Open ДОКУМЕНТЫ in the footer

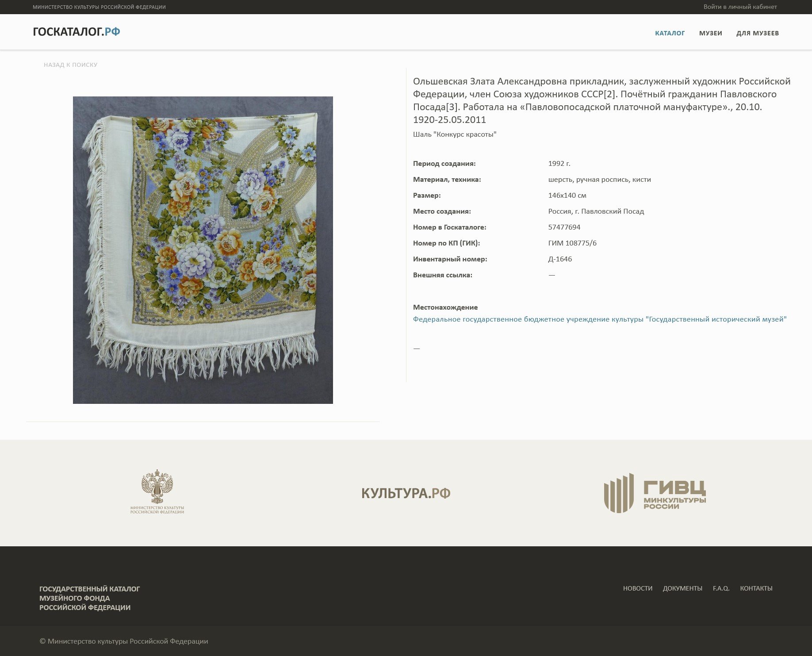tap(682, 588)
